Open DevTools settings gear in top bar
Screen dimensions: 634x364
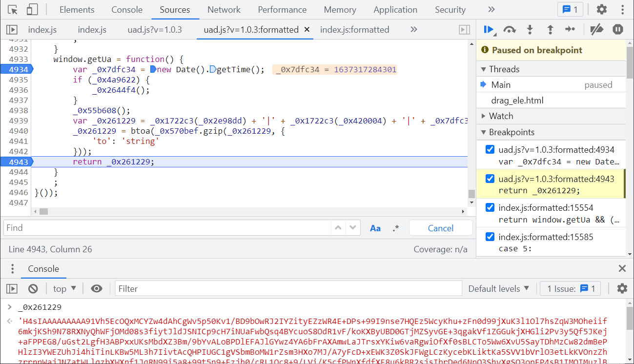[602, 9]
